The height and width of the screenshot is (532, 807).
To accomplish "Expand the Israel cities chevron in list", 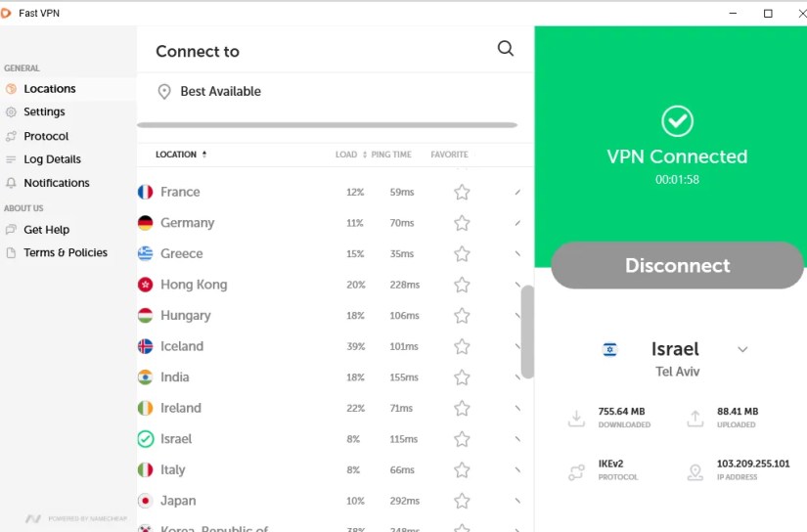I will (517, 439).
